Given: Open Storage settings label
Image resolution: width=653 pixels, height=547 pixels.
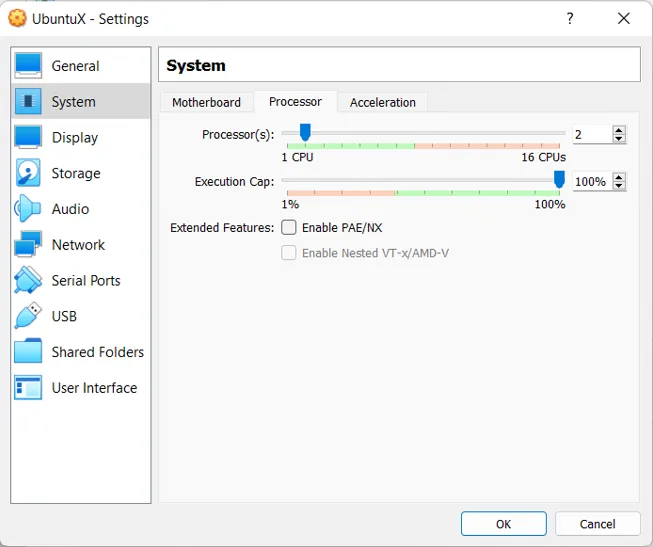Looking at the screenshot, I should click(x=76, y=173).
